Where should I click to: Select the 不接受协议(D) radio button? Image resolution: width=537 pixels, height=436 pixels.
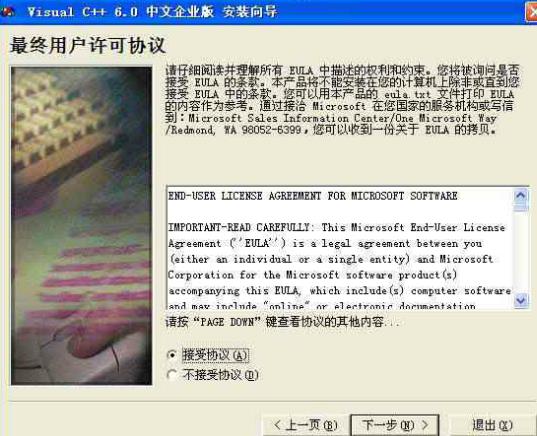tap(172, 375)
